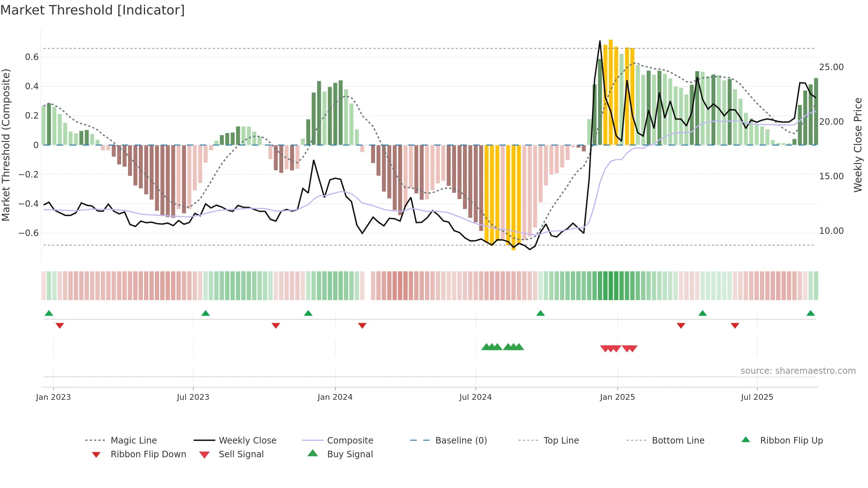Hide the Composite series via legend
The height and width of the screenshot is (488, 868).
(x=337, y=440)
